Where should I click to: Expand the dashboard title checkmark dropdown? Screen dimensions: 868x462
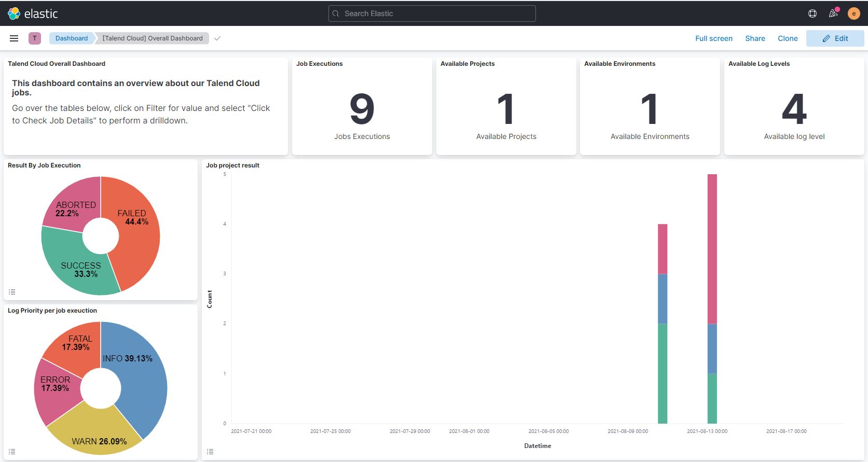tap(217, 38)
